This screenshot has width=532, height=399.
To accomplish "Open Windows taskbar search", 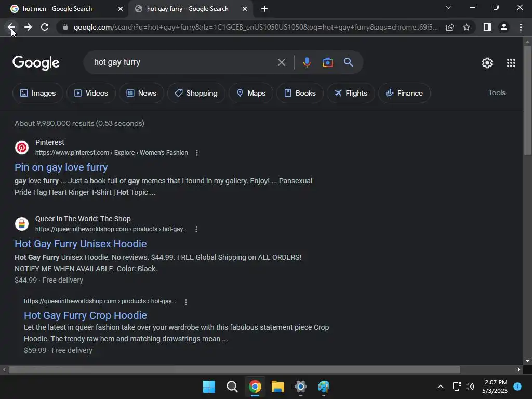I will [232, 387].
